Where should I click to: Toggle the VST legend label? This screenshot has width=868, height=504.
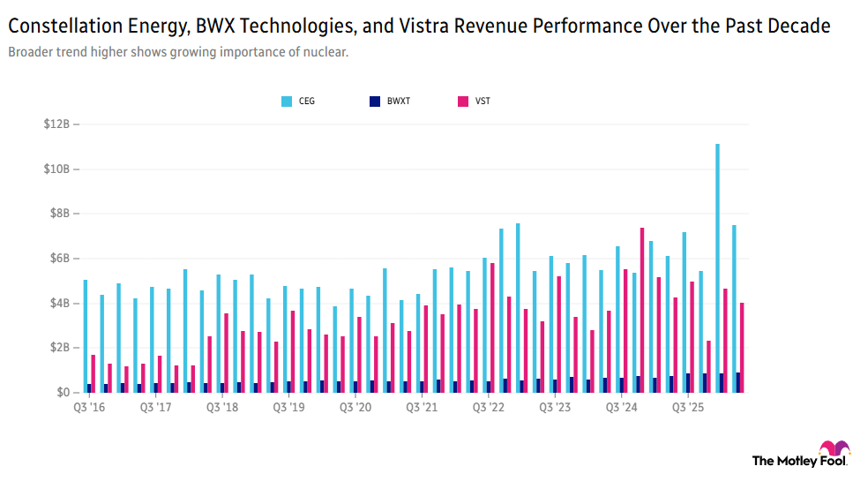pyautogui.click(x=483, y=102)
